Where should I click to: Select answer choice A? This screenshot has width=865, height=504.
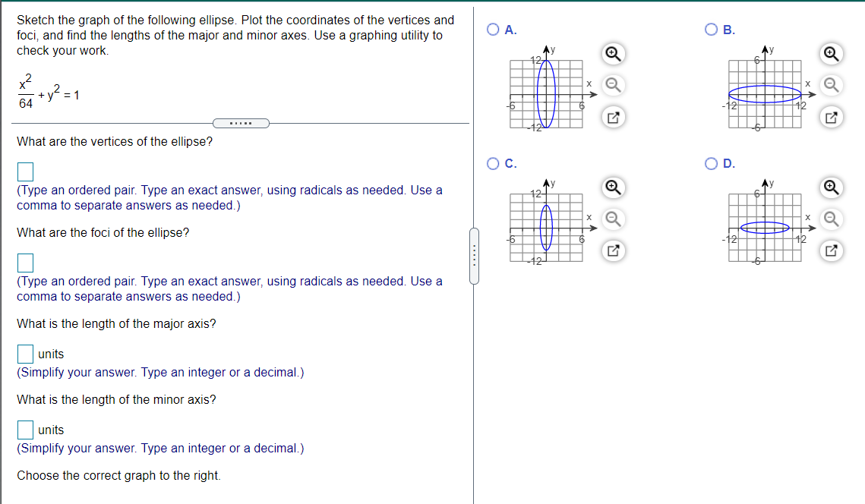(493, 29)
